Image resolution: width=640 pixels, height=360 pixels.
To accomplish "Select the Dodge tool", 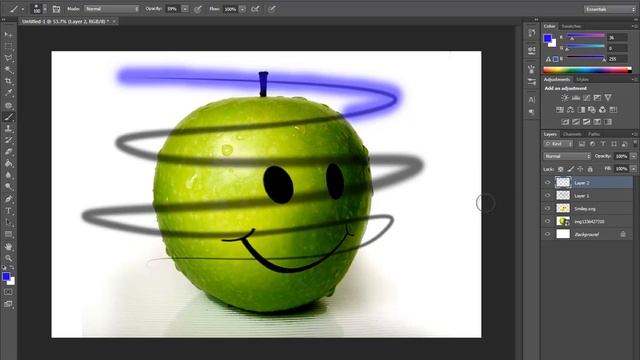I will tap(8, 187).
